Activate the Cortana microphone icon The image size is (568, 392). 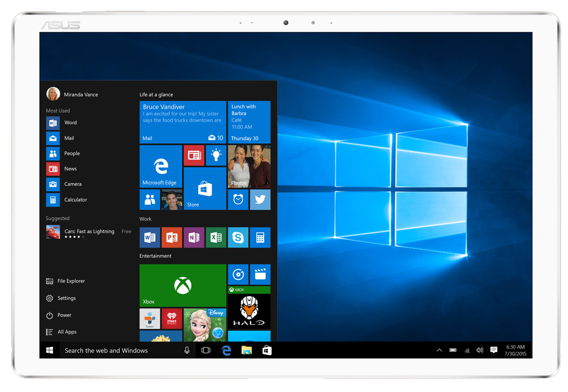point(187,350)
